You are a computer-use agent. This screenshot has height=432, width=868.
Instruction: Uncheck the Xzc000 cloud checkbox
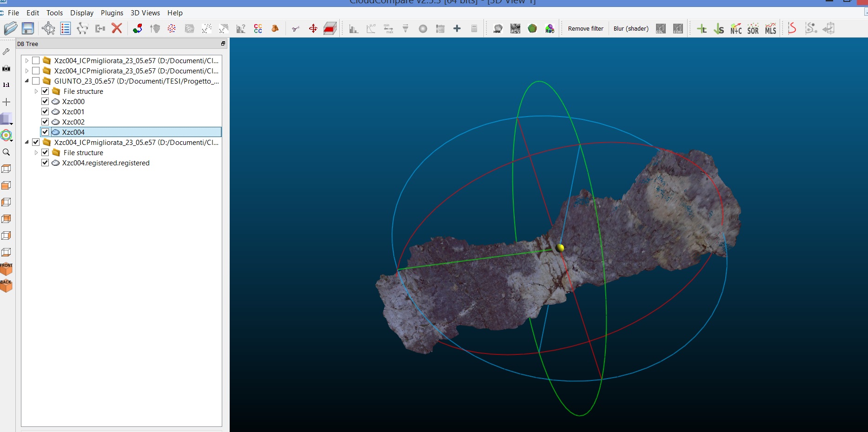(x=45, y=101)
